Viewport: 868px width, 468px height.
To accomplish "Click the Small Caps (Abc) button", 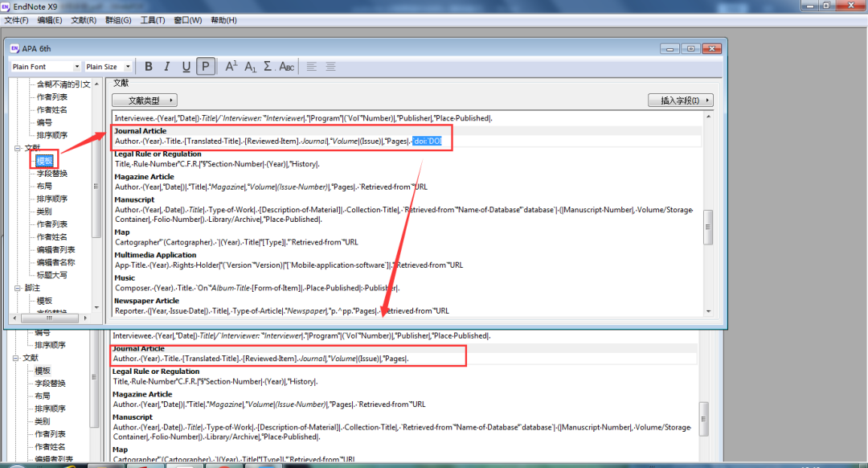I will pyautogui.click(x=287, y=67).
